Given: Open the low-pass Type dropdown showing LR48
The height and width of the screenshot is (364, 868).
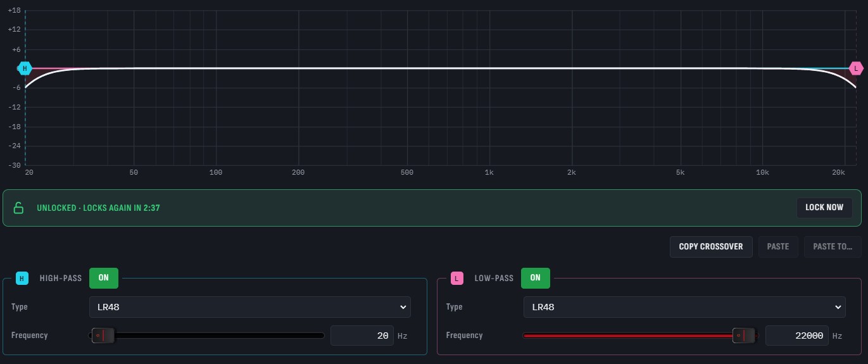Looking at the screenshot, I should [684, 307].
